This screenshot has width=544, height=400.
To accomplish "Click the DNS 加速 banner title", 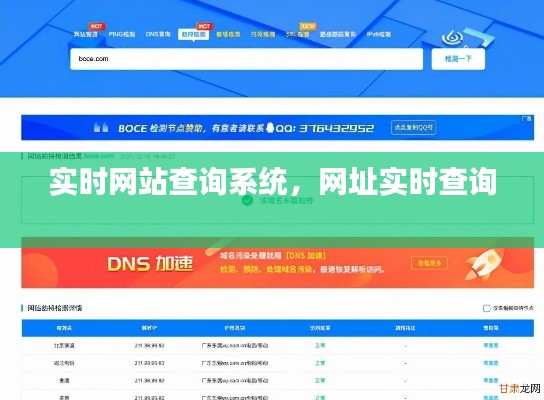I will 150,264.
